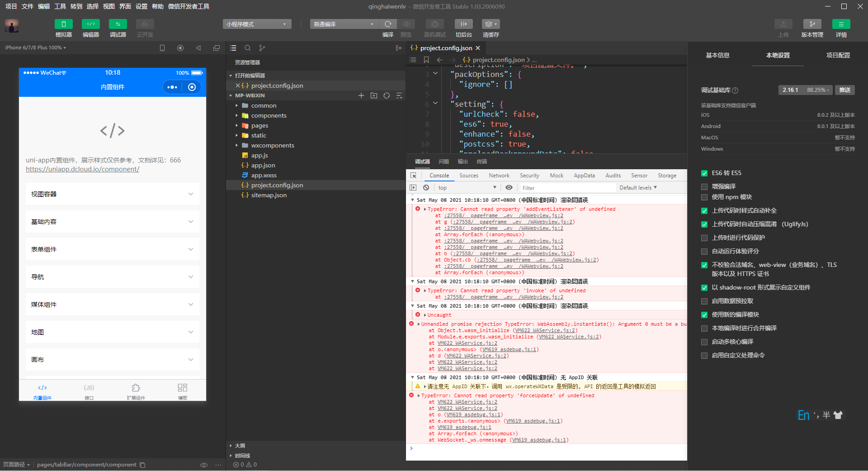Click the 推送 button
Screen dimensions: 868x471
point(844,90)
